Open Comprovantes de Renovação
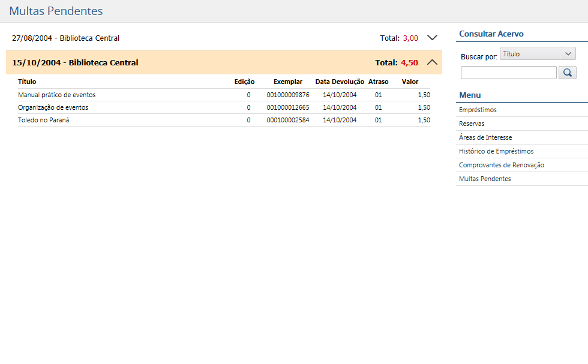The width and height of the screenshot is (588, 364). point(501,165)
